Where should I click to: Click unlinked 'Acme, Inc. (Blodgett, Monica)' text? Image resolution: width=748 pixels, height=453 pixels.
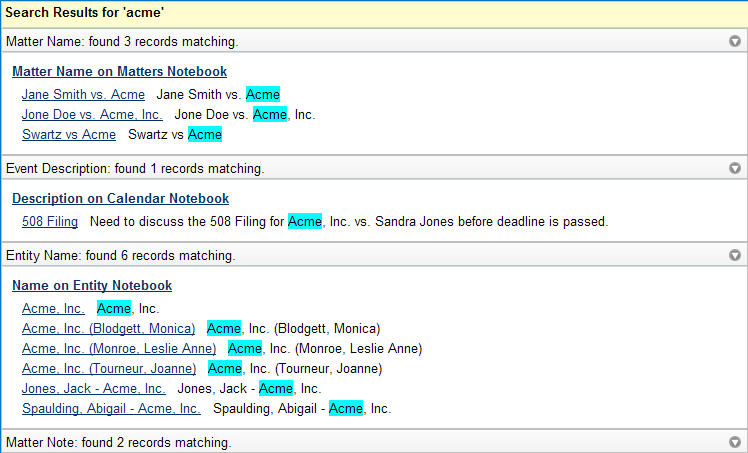pos(293,329)
